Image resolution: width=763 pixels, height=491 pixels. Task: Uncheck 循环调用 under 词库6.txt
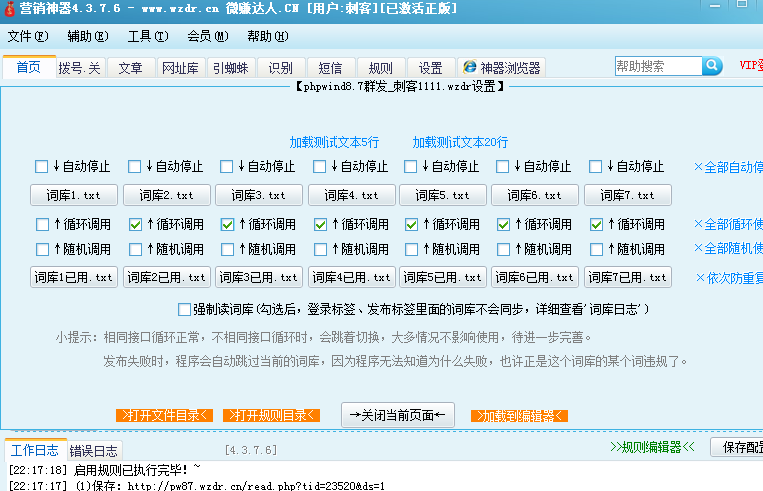[x=504, y=224]
